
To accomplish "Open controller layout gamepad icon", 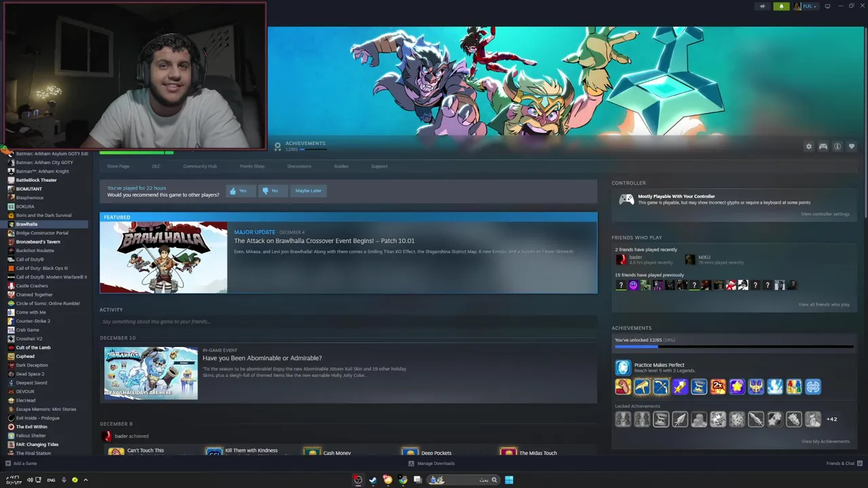I will (x=823, y=146).
